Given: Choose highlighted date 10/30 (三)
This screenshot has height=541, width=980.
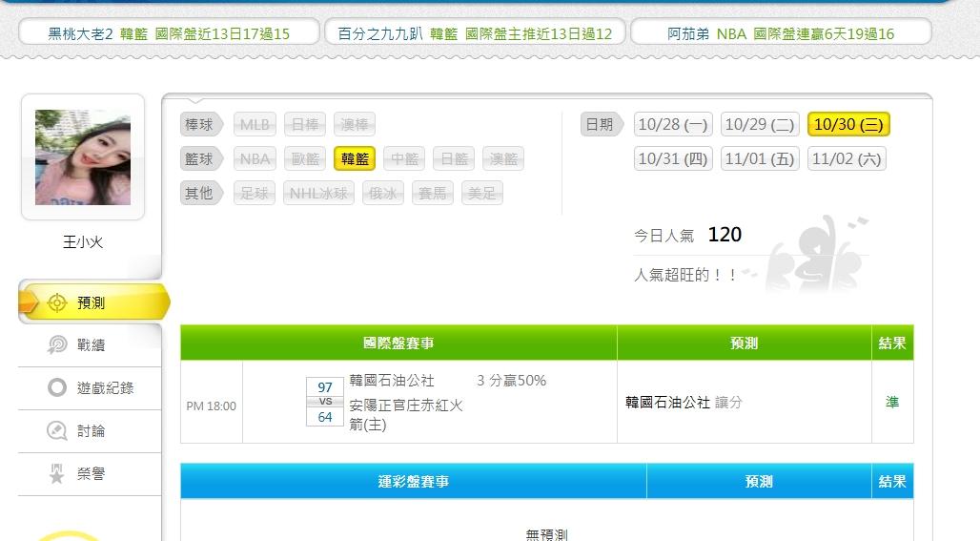Looking at the screenshot, I should [x=848, y=124].
